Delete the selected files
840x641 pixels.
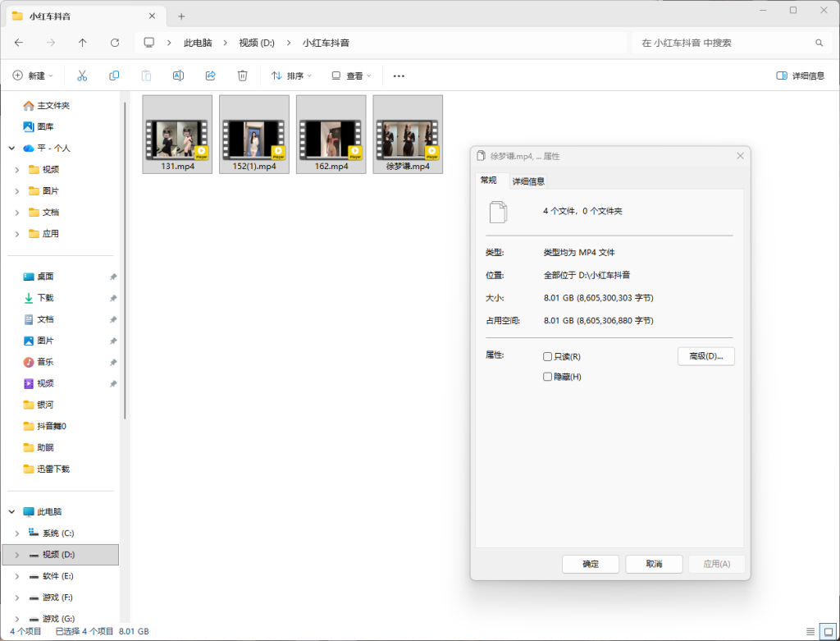[x=241, y=75]
